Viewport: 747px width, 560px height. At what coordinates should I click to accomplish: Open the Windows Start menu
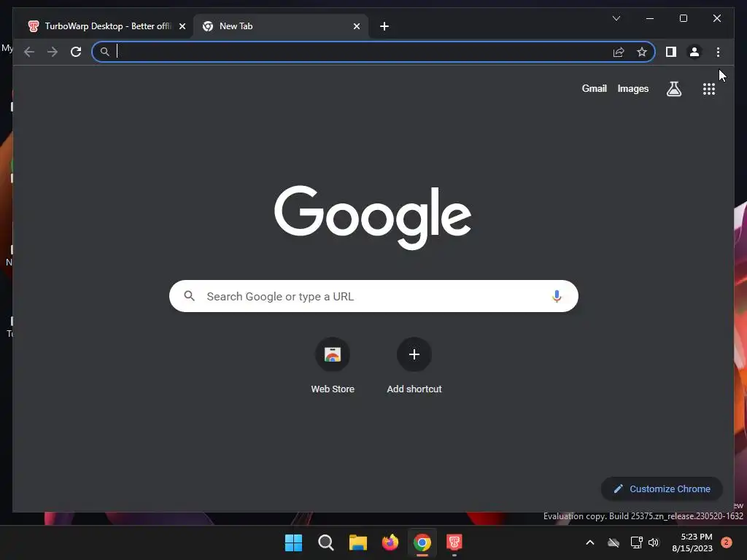pyautogui.click(x=293, y=542)
